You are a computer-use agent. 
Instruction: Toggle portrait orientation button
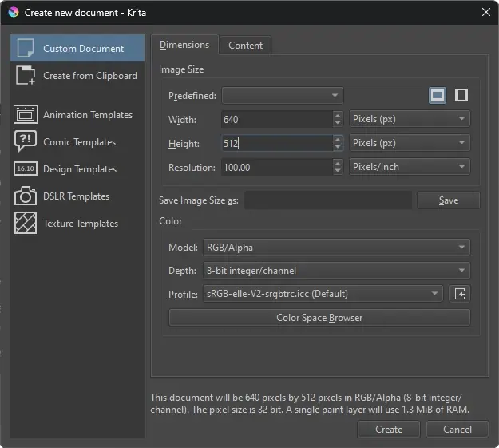(x=461, y=95)
